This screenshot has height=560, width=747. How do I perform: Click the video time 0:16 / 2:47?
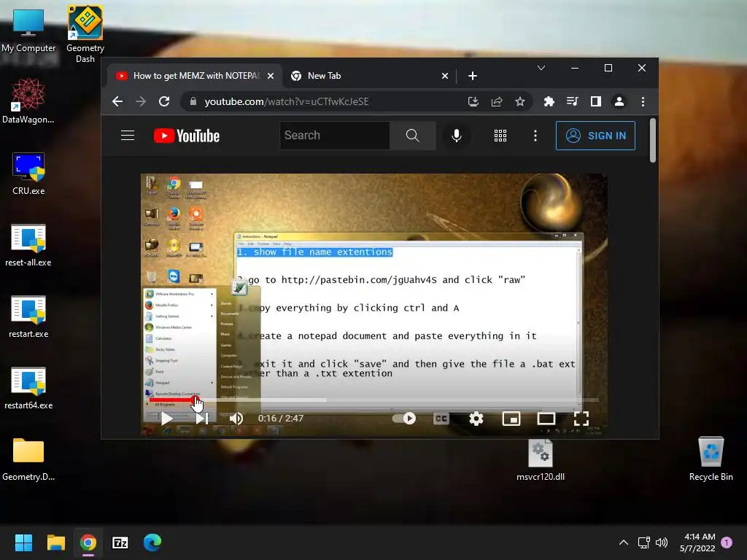tap(281, 418)
